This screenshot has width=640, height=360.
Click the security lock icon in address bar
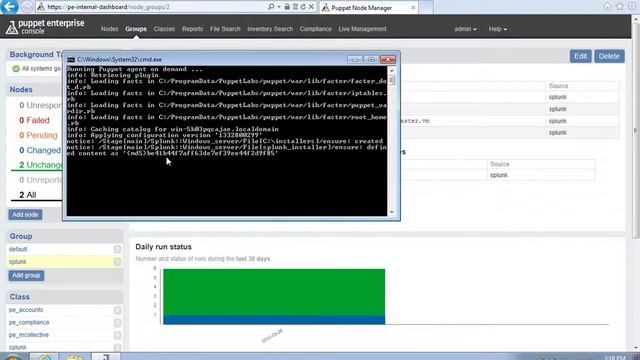point(287,7)
